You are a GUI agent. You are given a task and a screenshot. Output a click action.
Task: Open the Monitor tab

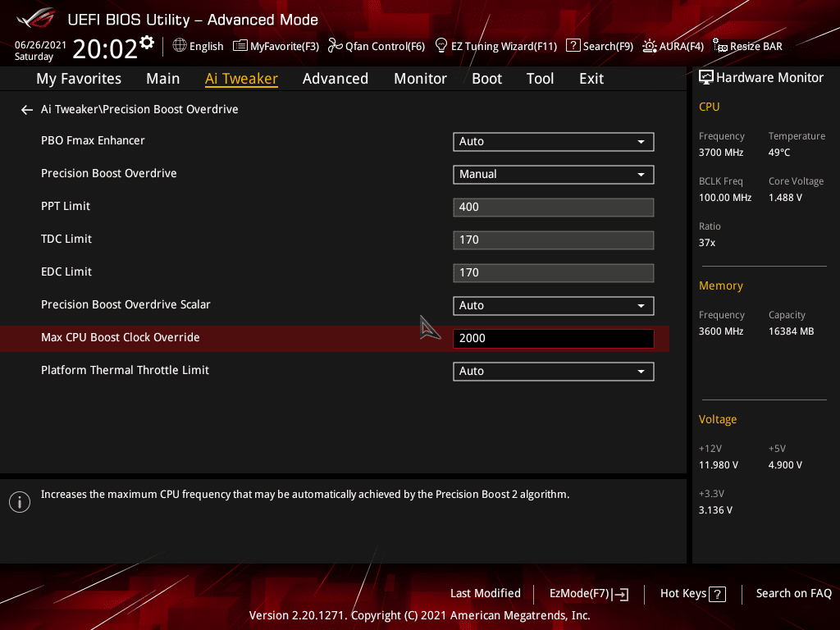click(x=421, y=79)
